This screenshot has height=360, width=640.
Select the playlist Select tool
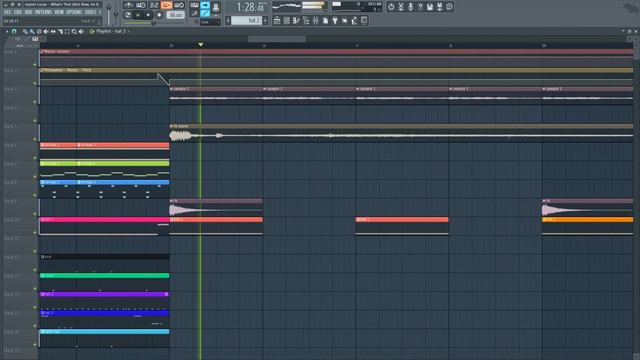67,31
